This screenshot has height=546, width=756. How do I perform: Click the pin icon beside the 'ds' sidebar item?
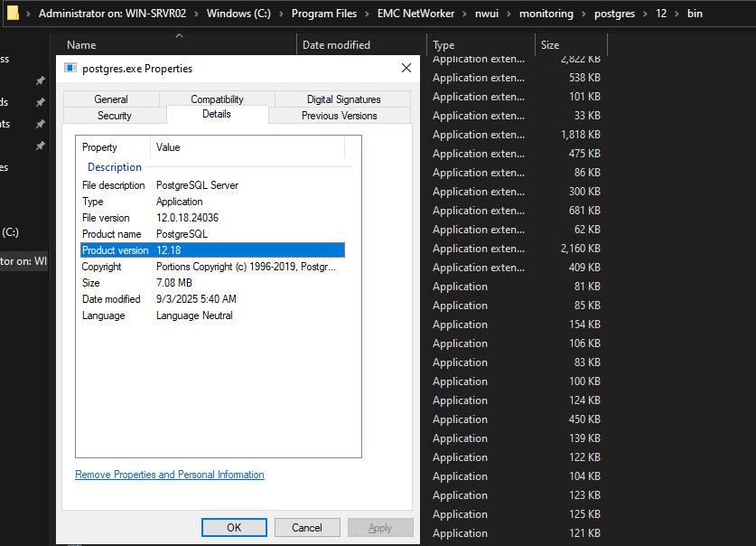click(x=41, y=102)
